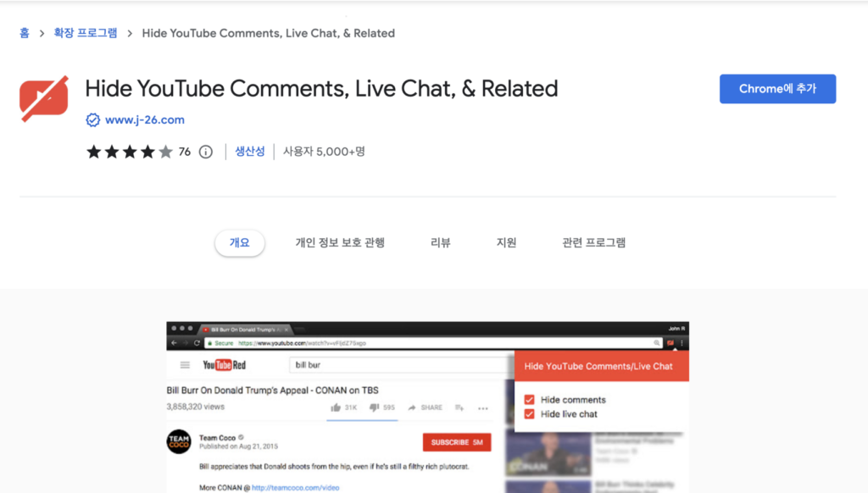Click the thumbs up icon in preview
Screen dimensions: 868x493
click(x=336, y=407)
